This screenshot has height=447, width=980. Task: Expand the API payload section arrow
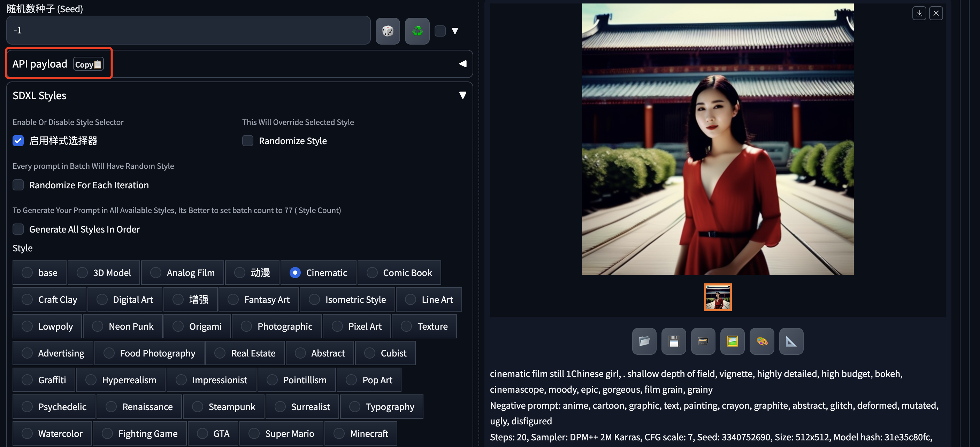[x=462, y=64]
